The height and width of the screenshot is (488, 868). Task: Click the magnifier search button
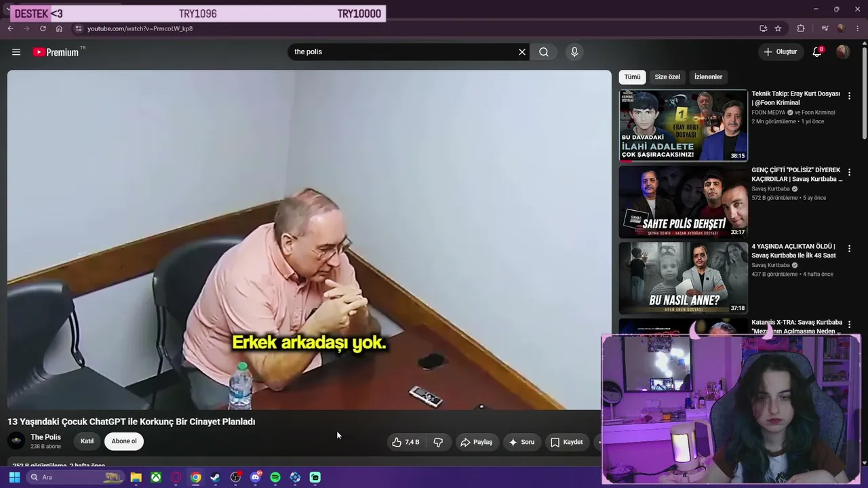click(544, 52)
